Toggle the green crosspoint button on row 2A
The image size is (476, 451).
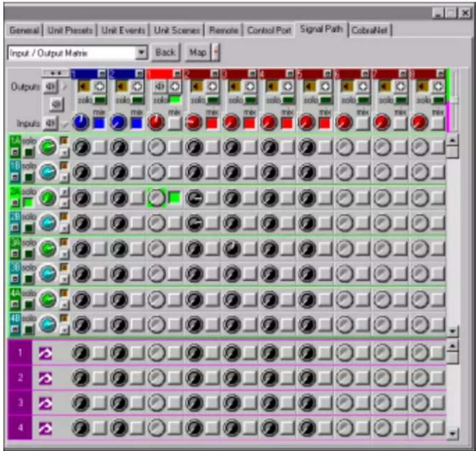pos(175,198)
